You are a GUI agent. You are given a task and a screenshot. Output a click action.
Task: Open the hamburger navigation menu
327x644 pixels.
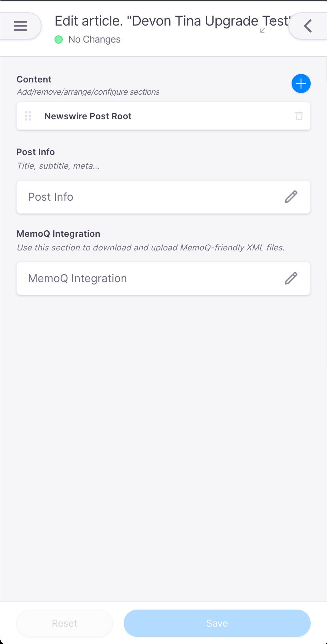(20, 26)
